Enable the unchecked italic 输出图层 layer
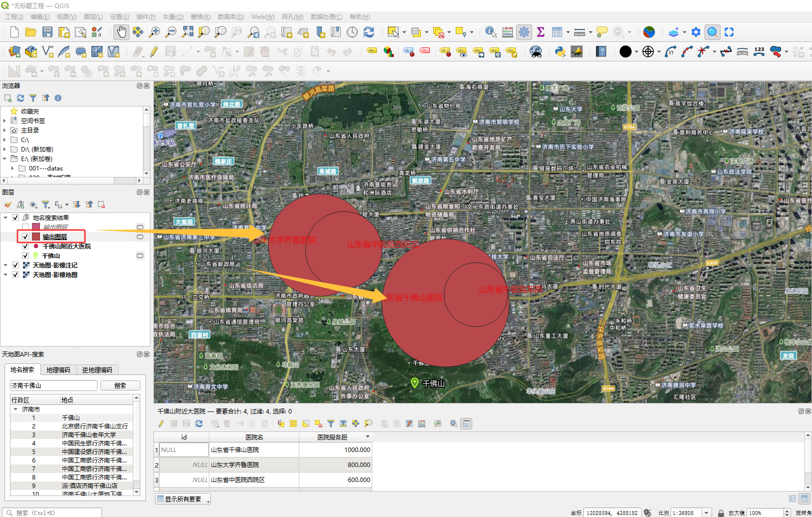Viewport: 812px width, 517px height. coord(25,227)
